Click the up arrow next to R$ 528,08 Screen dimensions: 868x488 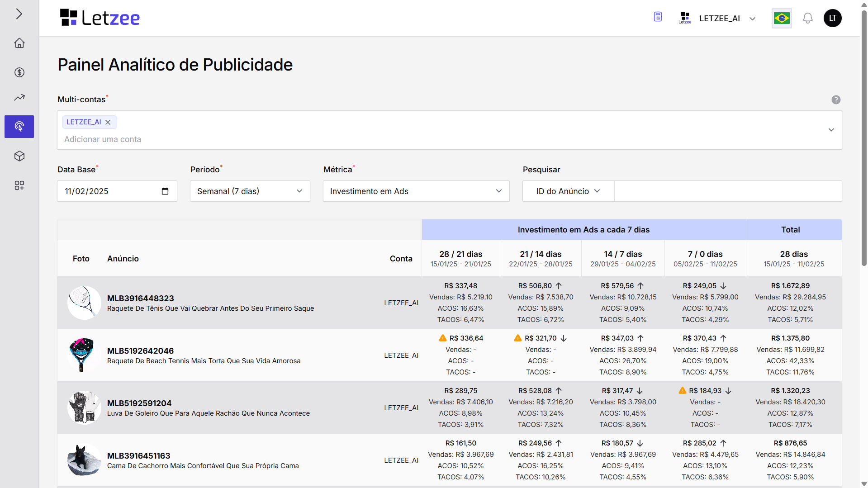[x=559, y=391]
